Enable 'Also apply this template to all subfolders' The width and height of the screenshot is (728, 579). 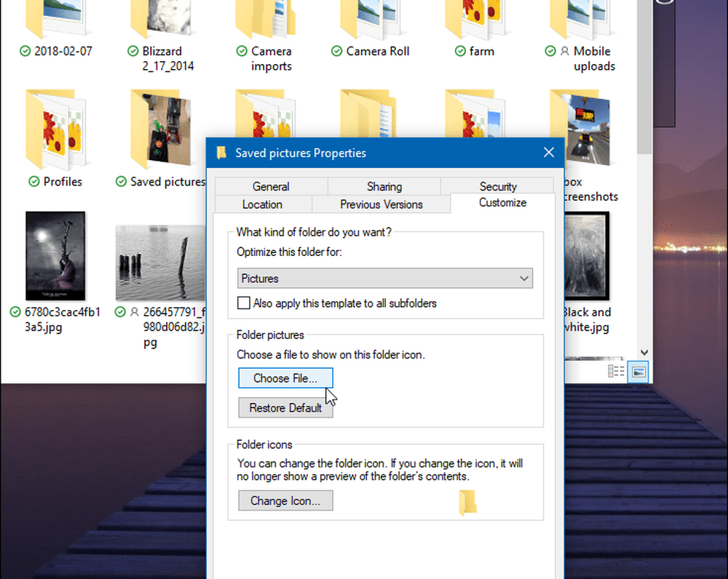click(245, 303)
